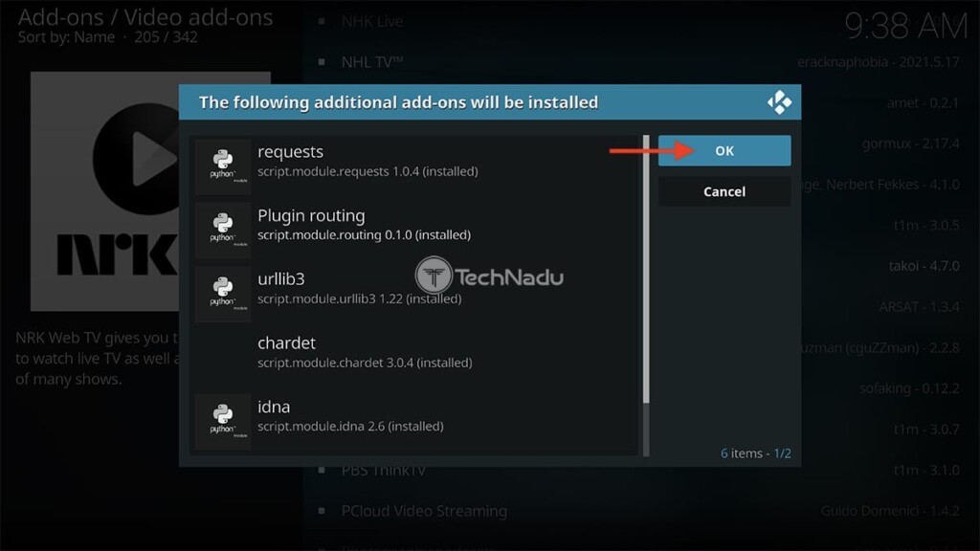980x551 pixels.
Task: Select the chardet list entry
Action: click(x=415, y=352)
